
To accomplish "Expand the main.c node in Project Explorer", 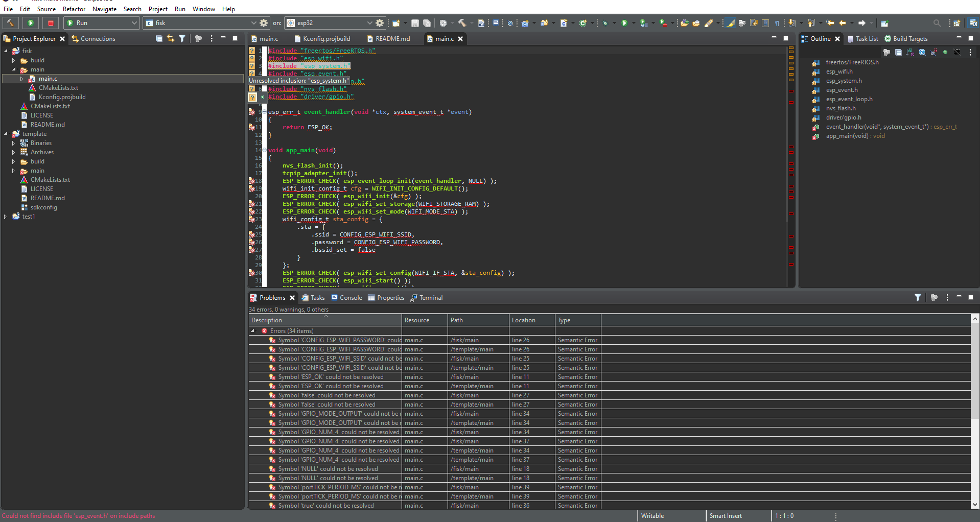I will [22, 79].
